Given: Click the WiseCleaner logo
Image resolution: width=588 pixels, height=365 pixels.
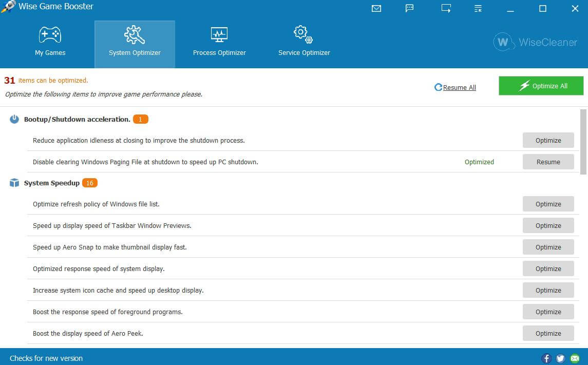Looking at the screenshot, I should pyautogui.click(x=535, y=42).
